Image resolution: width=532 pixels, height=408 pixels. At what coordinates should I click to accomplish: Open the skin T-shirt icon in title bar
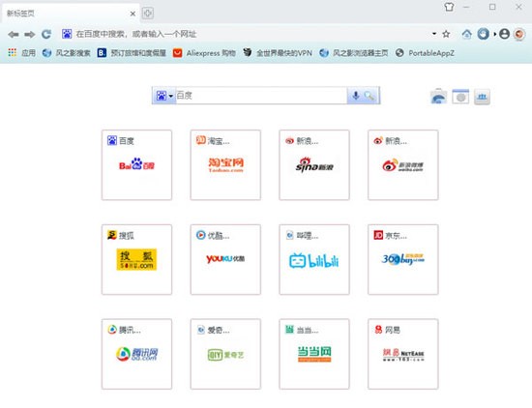click(x=449, y=7)
